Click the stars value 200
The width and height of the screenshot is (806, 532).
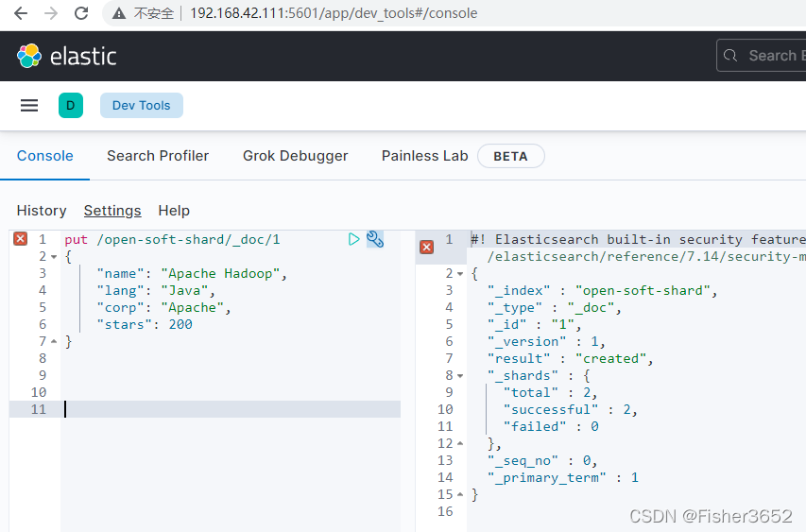click(180, 324)
